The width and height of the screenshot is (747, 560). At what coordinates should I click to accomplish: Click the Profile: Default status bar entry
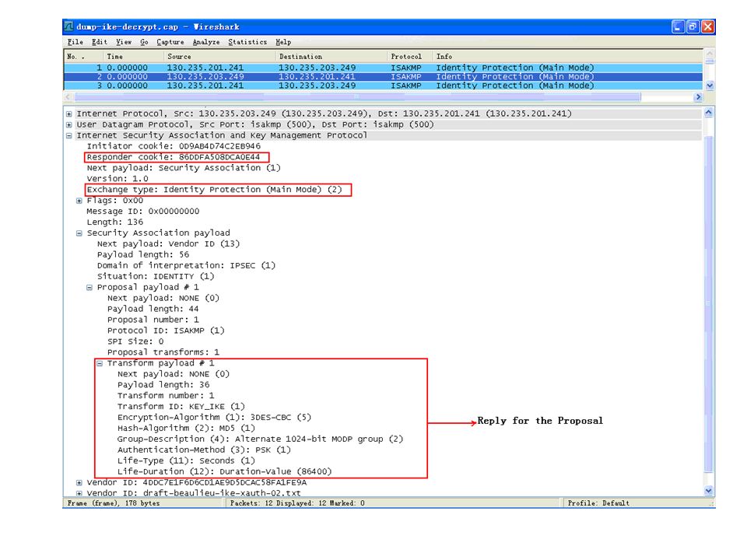[598, 503]
